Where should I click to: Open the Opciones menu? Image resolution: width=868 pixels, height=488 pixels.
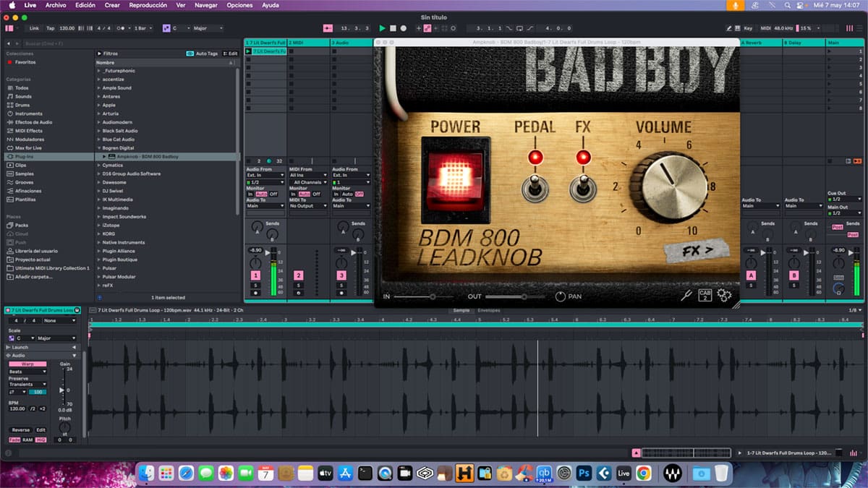point(239,5)
